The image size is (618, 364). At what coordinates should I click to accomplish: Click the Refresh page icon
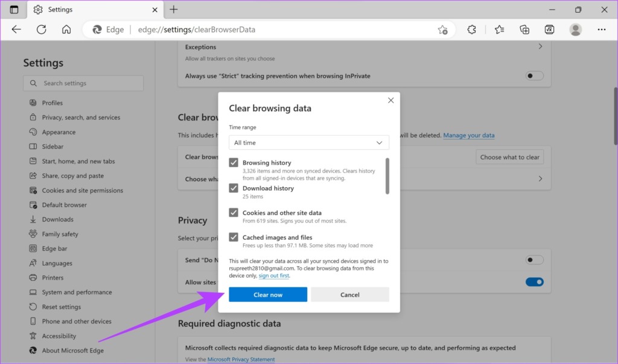(x=41, y=29)
